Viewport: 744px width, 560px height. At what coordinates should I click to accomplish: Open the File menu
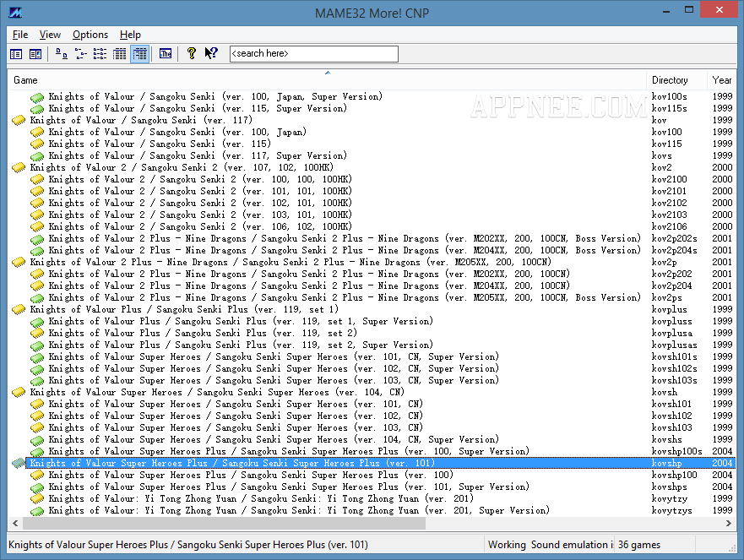click(20, 35)
